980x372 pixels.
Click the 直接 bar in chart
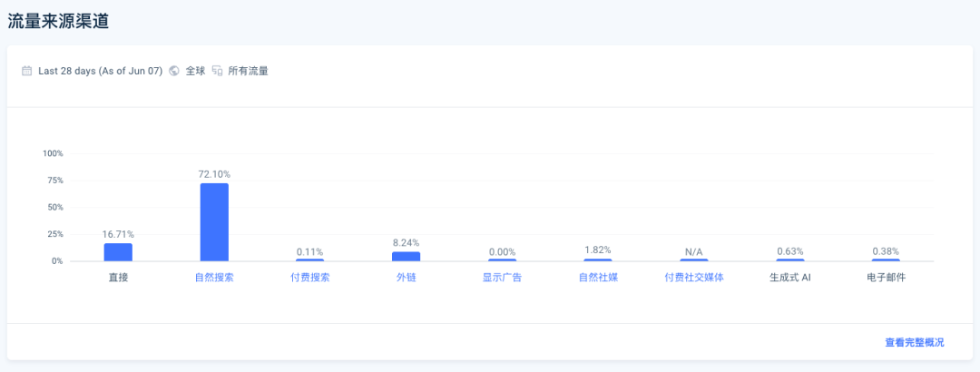coord(118,252)
